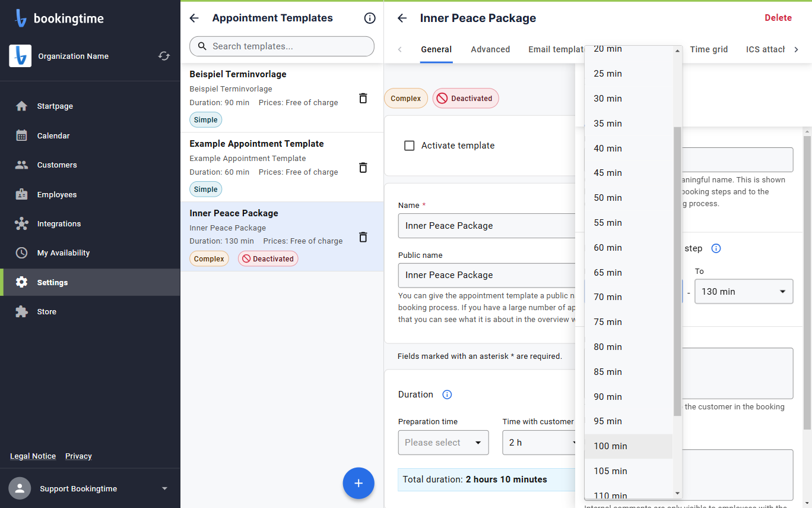The height and width of the screenshot is (508, 812).
Task: Click the dropdown list scroll-down arrow
Action: (677, 493)
